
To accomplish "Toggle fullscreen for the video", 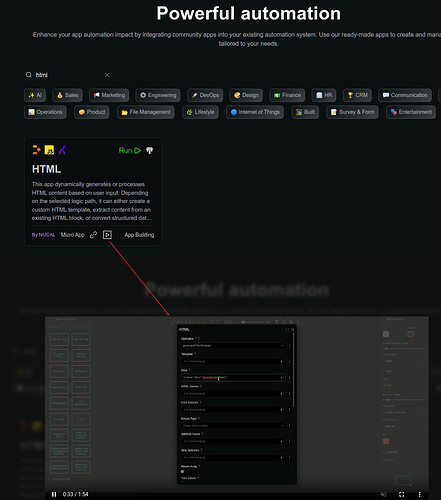I will tap(402, 494).
